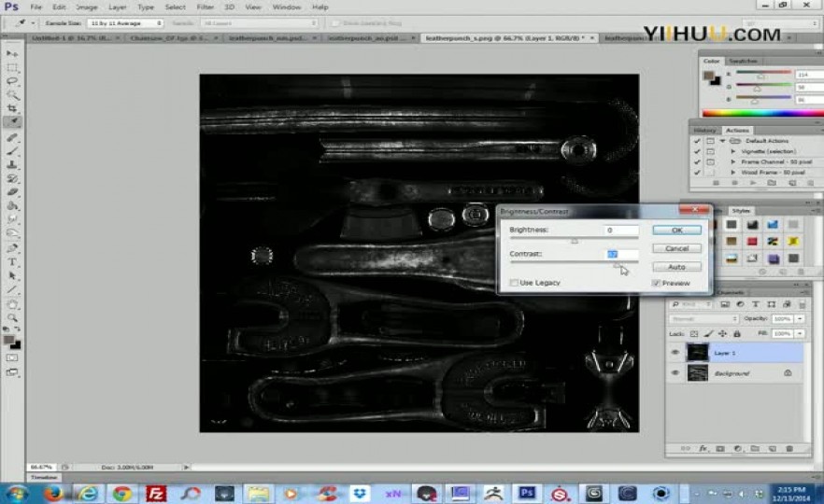This screenshot has height=504, width=824.
Task: Click OK in Brightness/Contrast dialog
Action: [x=676, y=231]
